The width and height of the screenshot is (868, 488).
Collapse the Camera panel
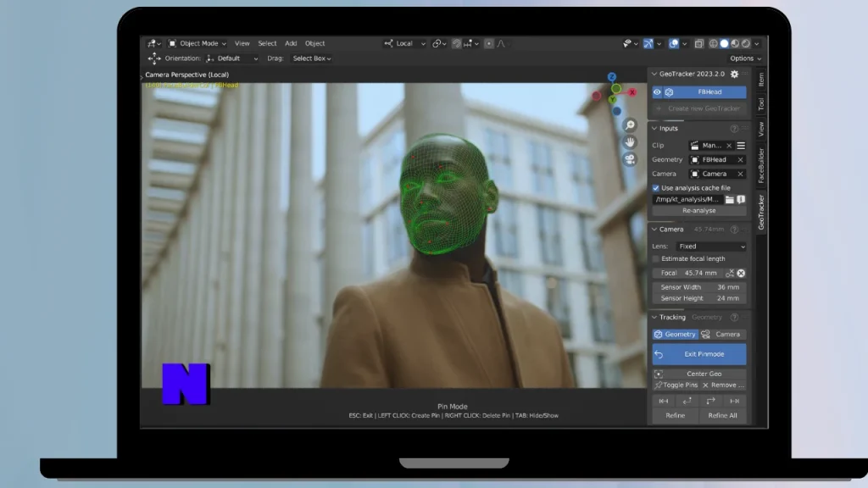point(655,229)
